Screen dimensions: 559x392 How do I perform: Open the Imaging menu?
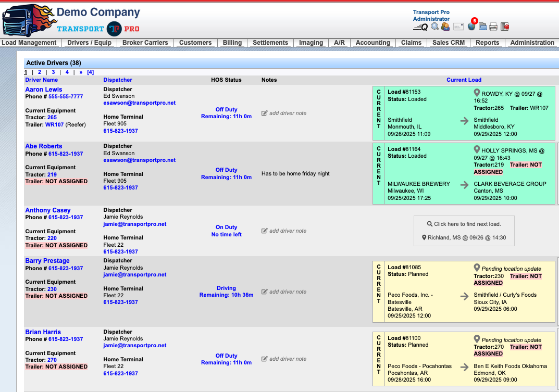tap(311, 42)
